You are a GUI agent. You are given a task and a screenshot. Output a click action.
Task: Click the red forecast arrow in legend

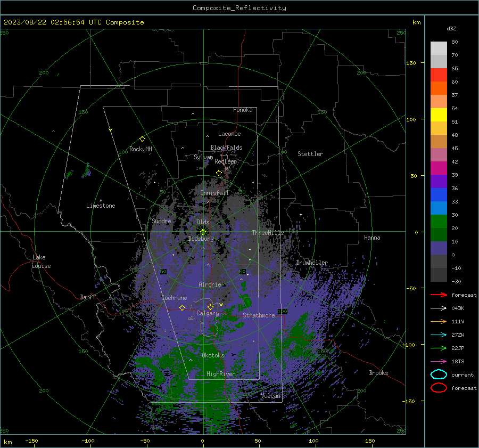click(439, 295)
